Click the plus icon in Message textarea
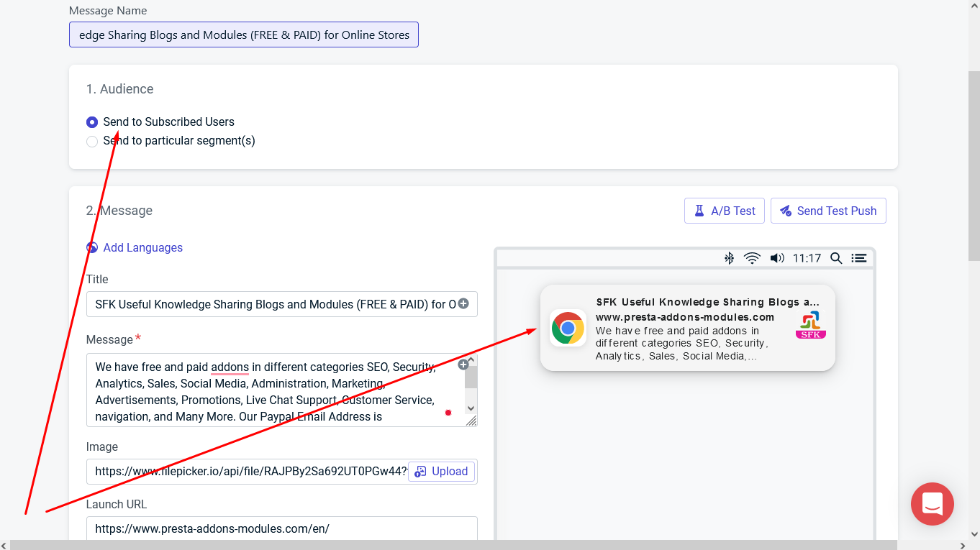 (463, 365)
